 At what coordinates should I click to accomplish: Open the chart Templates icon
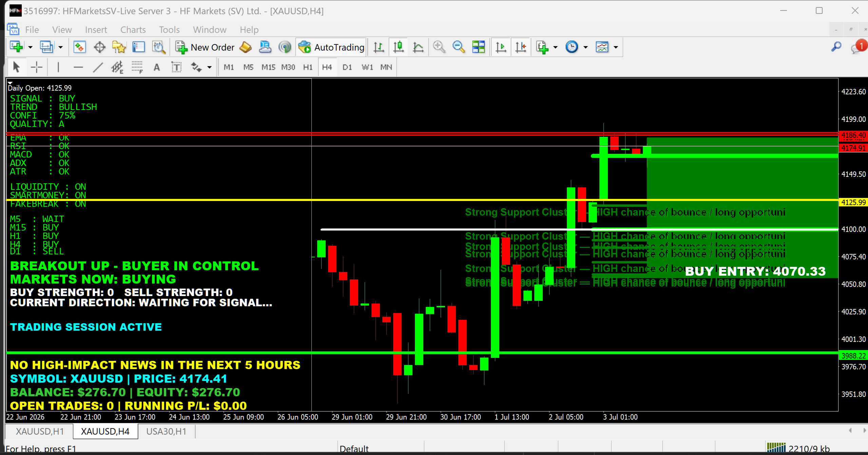pos(602,47)
